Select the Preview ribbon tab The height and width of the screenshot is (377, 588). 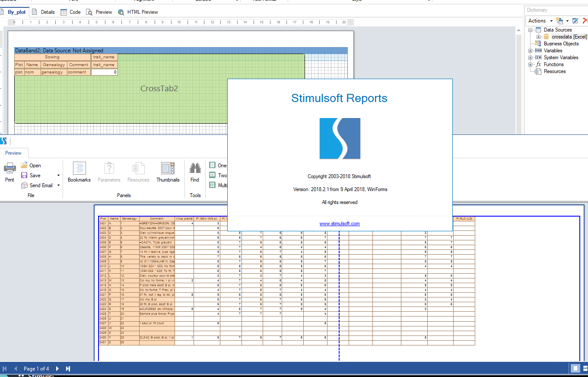click(x=13, y=153)
